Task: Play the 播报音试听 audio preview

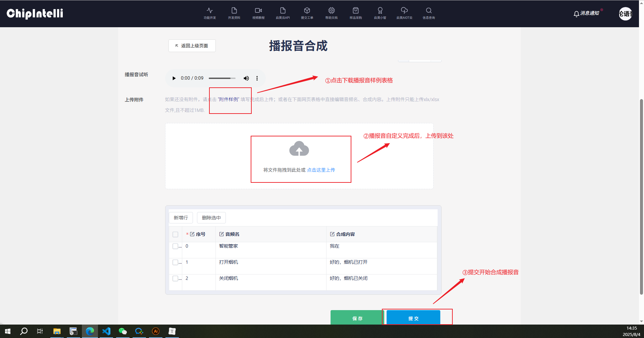Action: click(174, 78)
